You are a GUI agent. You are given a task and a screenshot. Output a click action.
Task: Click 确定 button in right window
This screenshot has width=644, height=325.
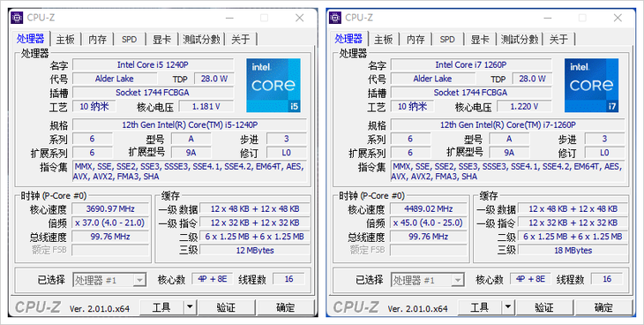click(603, 307)
